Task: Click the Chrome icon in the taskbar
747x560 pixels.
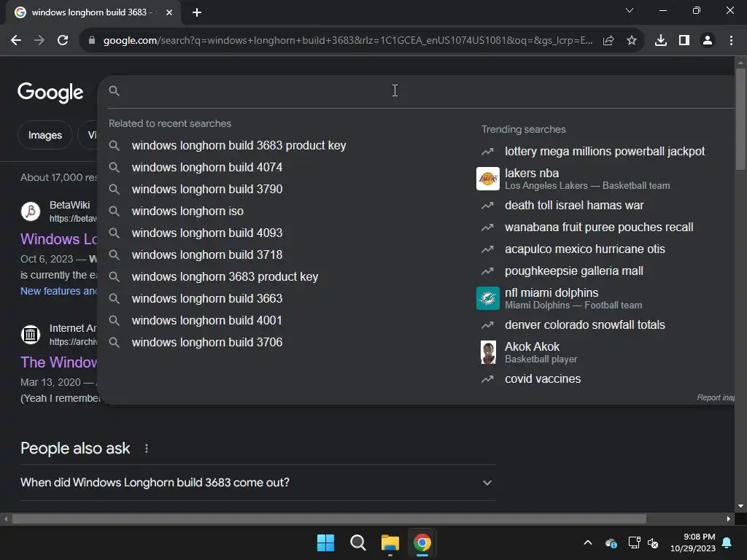Action: [422, 542]
